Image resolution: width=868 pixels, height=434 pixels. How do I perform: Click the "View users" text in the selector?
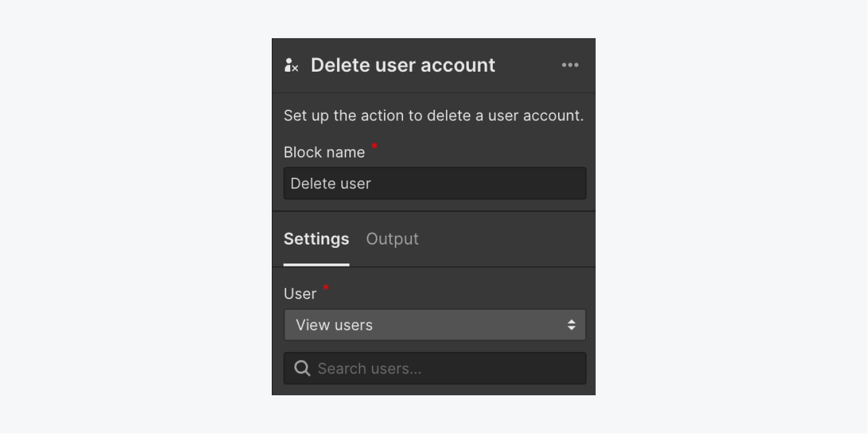tap(334, 325)
